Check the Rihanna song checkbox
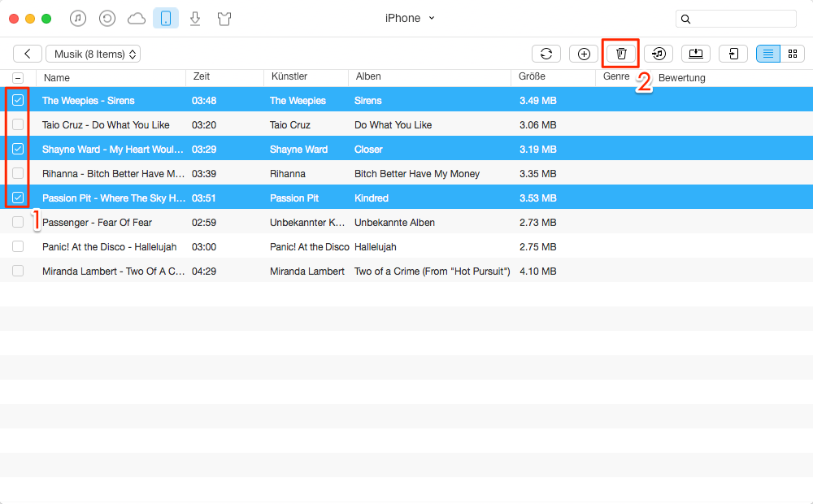813x504 pixels. (x=18, y=173)
